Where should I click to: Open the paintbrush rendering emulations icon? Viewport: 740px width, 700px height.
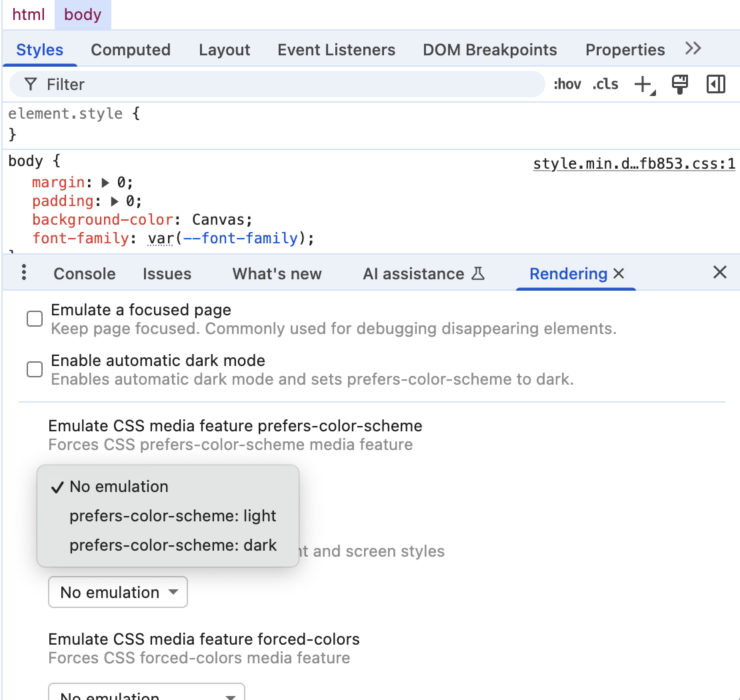[679, 85]
